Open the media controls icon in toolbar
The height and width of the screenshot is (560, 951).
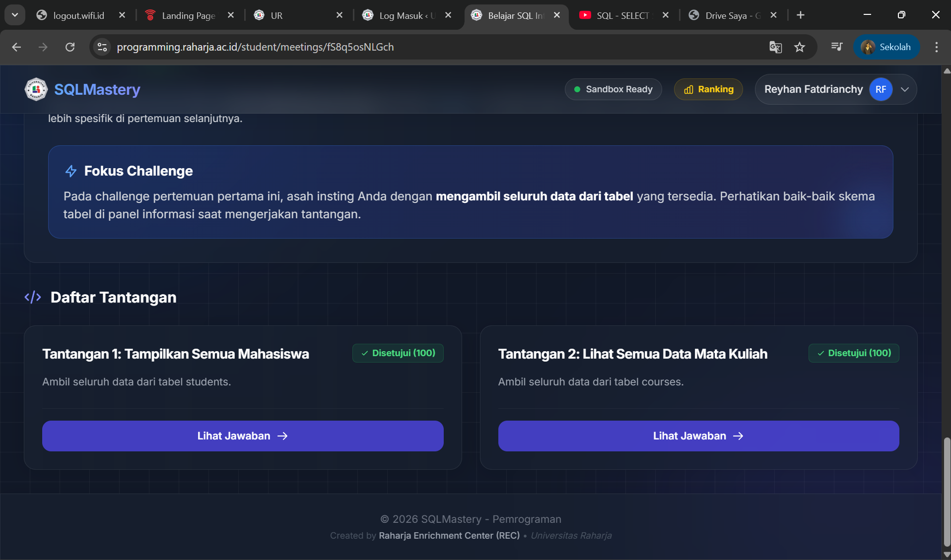[x=836, y=47]
